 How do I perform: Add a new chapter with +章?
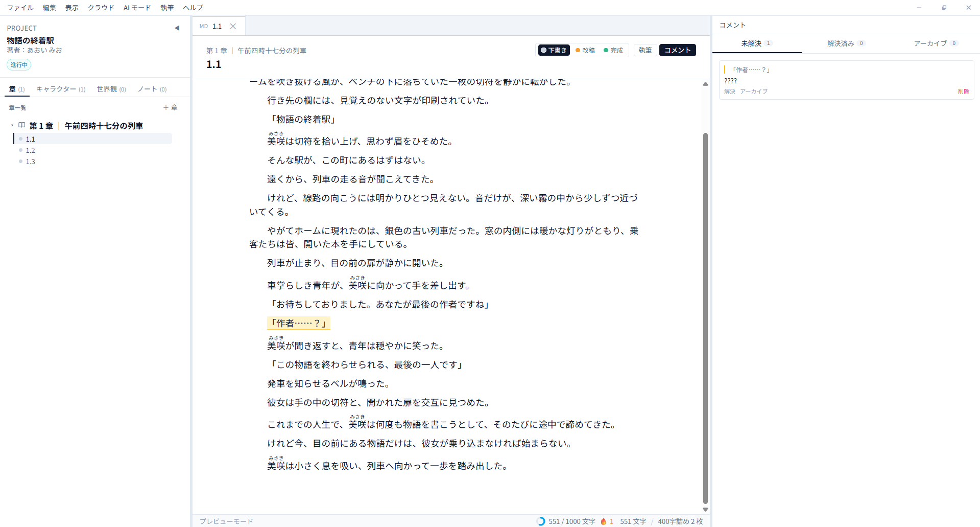pyautogui.click(x=170, y=107)
